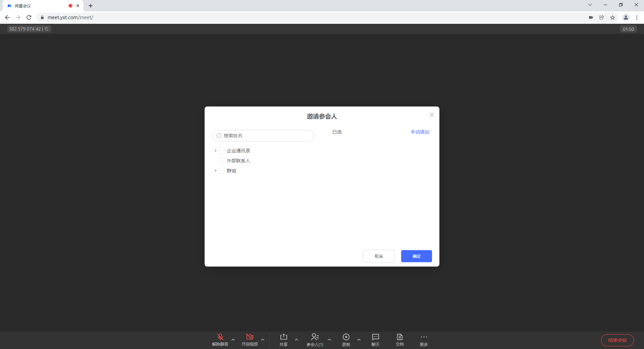
Task: Start recording with the record icon
Action: click(x=346, y=337)
